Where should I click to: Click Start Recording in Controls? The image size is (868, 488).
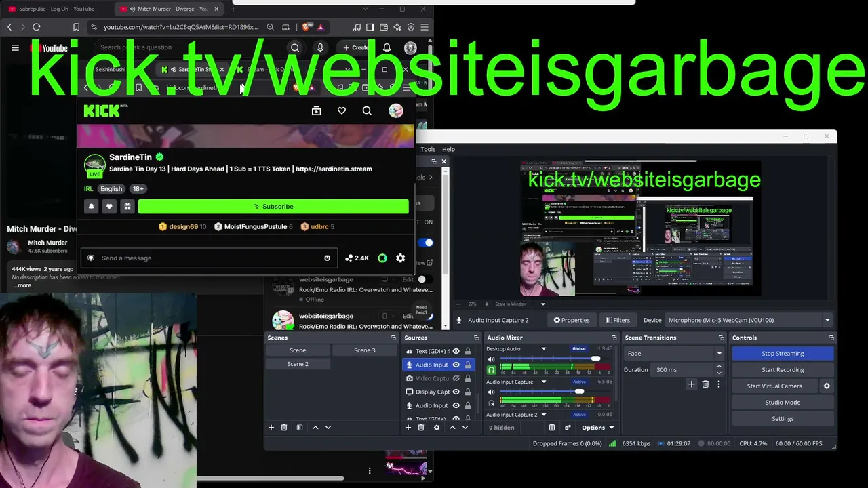click(783, 369)
